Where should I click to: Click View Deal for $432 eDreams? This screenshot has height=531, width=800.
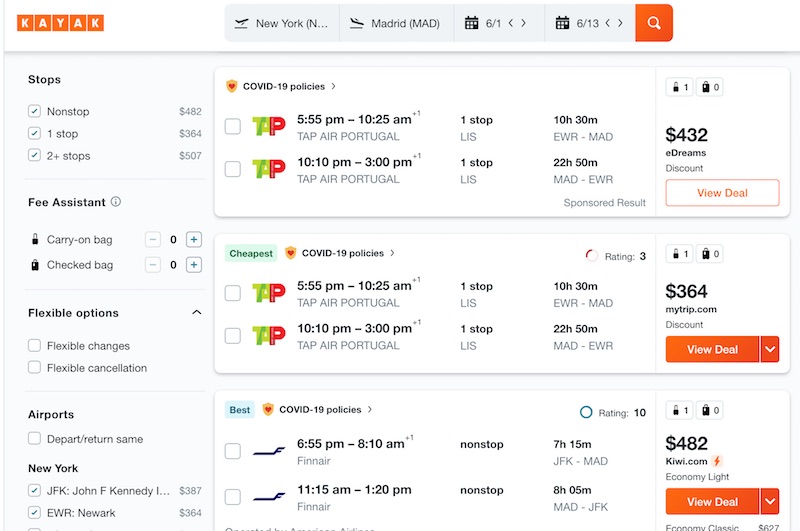722,193
